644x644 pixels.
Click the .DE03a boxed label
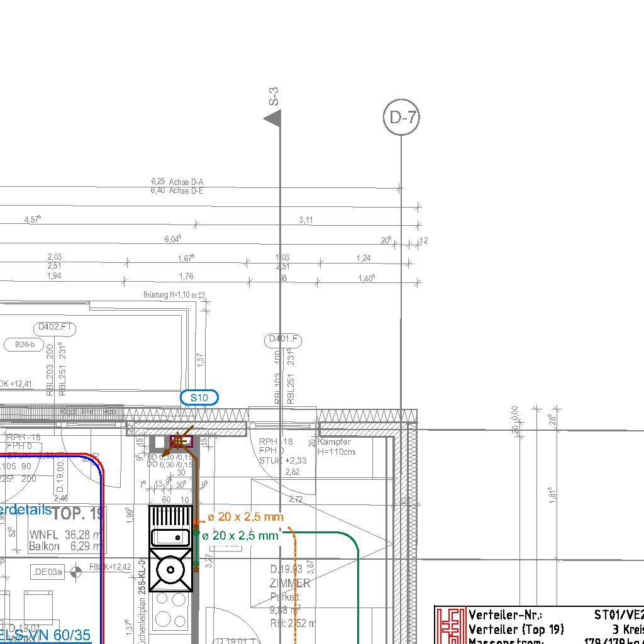pos(48,572)
